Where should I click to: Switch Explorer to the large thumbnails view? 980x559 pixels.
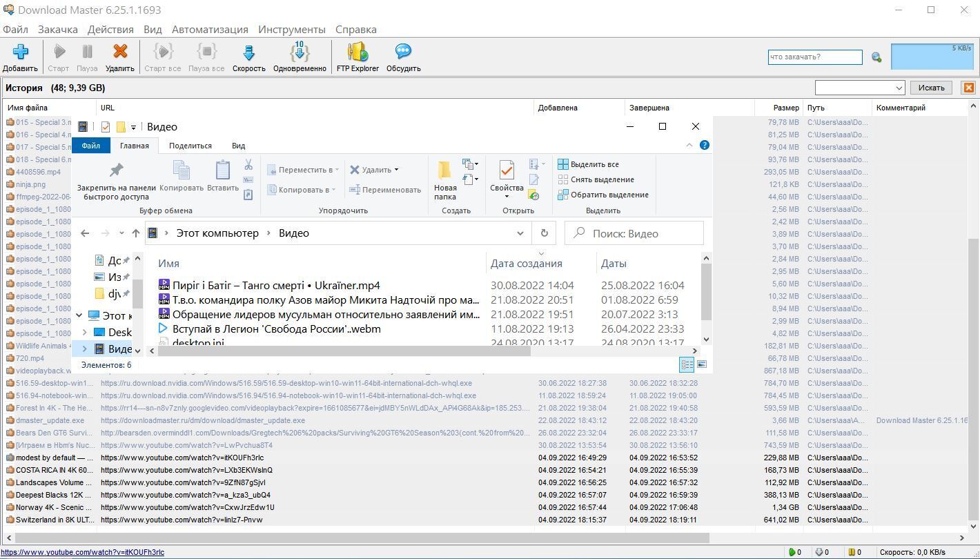pos(702,364)
